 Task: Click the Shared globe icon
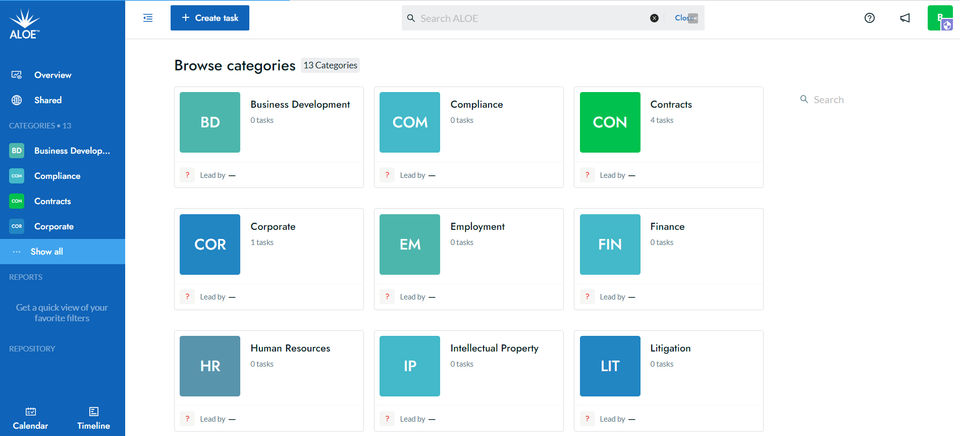(17, 100)
